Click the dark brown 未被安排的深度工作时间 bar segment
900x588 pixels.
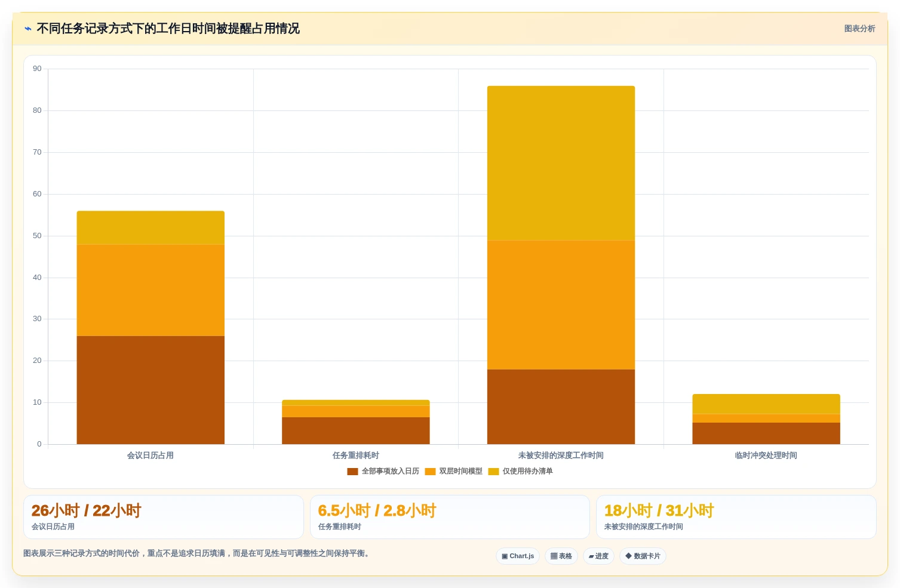click(561, 407)
